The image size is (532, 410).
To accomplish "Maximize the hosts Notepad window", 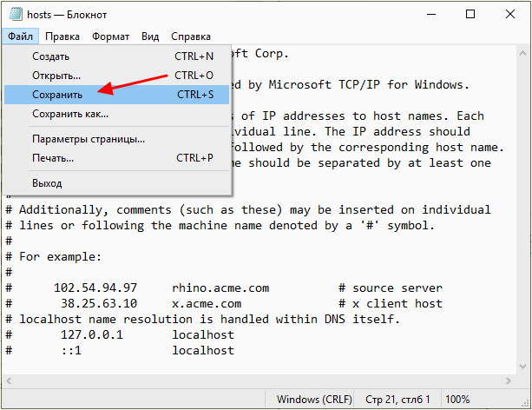I will tap(470, 14).
